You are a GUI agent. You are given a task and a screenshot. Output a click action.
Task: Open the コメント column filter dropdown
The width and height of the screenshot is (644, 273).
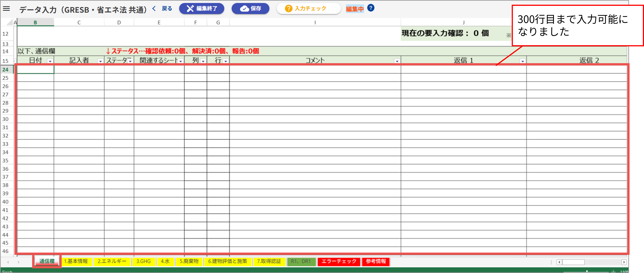coord(397,61)
